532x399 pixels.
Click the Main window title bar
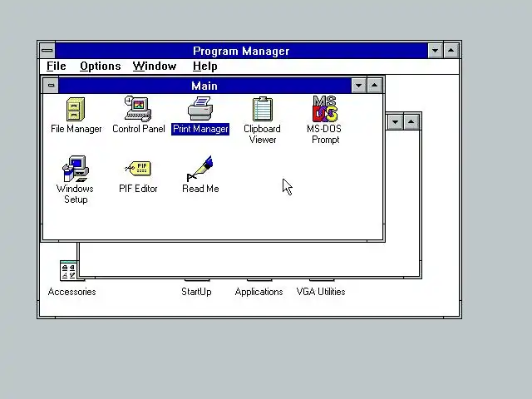[x=204, y=86]
